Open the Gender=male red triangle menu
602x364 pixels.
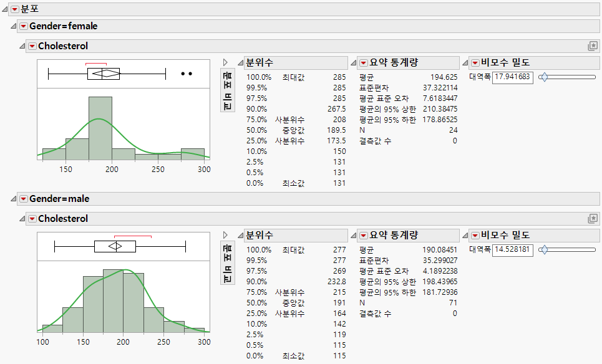[24, 198]
